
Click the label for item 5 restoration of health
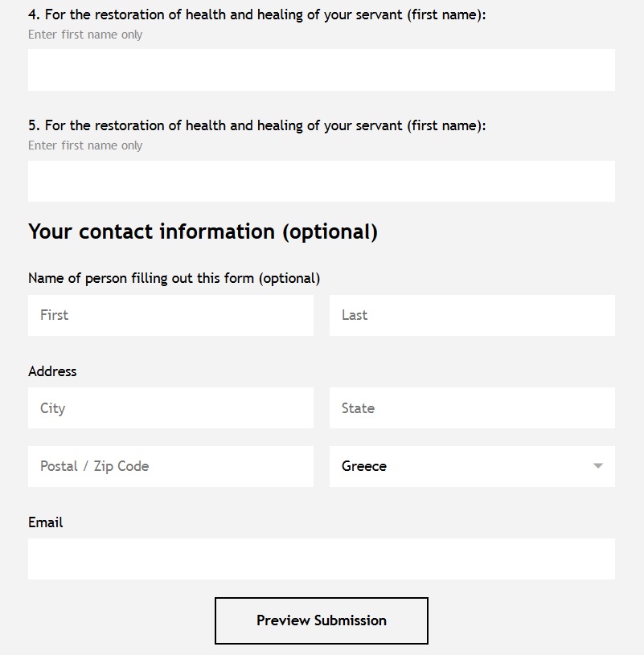[x=257, y=125]
